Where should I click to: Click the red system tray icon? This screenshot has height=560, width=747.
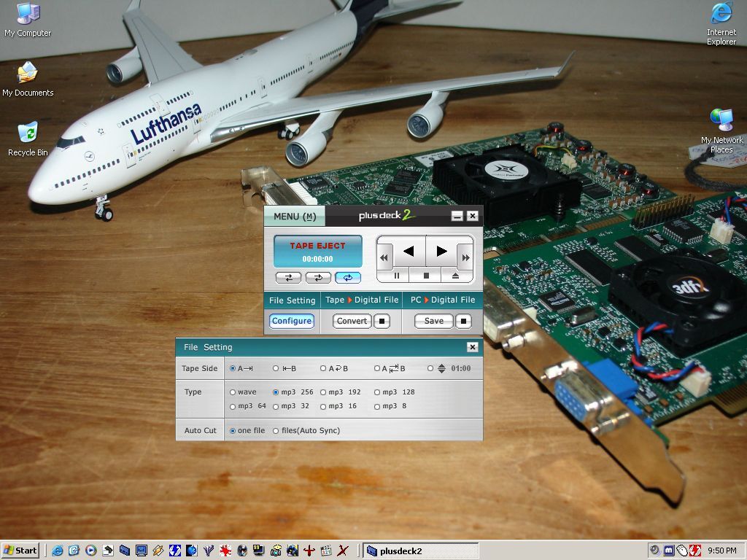pos(694,551)
